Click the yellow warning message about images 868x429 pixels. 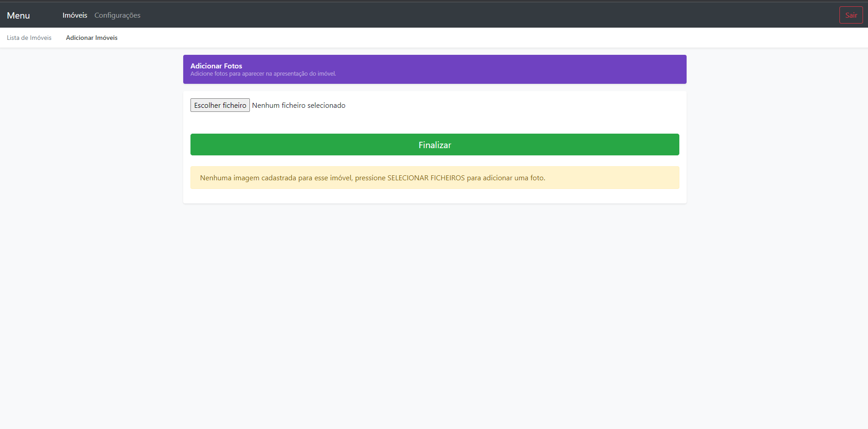coord(434,178)
